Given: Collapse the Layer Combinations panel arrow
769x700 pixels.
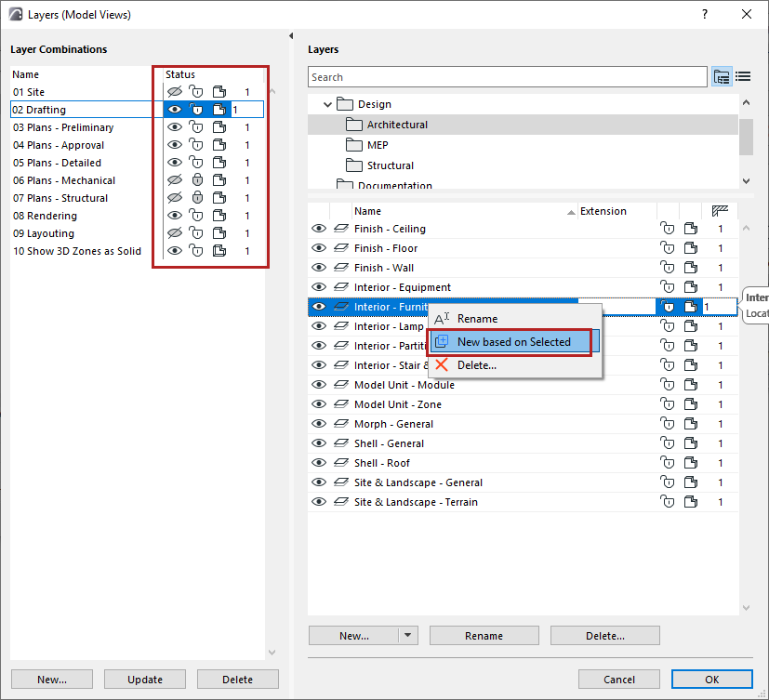Looking at the screenshot, I should pyautogui.click(x=291, y=35).
